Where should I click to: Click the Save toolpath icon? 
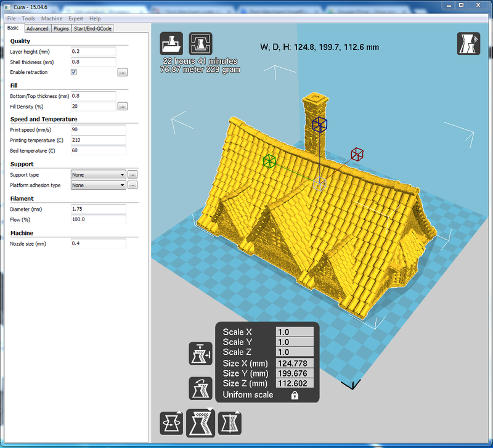pyautogui.click(x=201, y=43)
